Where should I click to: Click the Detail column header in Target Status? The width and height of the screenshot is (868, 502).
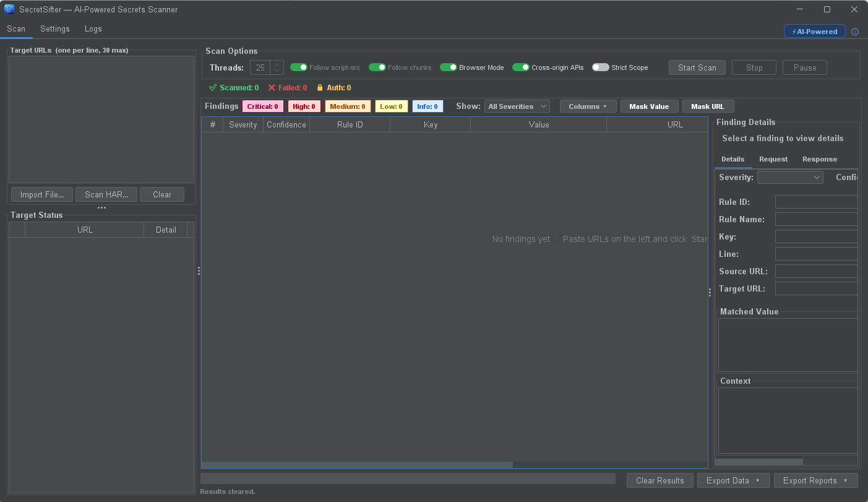(x=166, y=230)
